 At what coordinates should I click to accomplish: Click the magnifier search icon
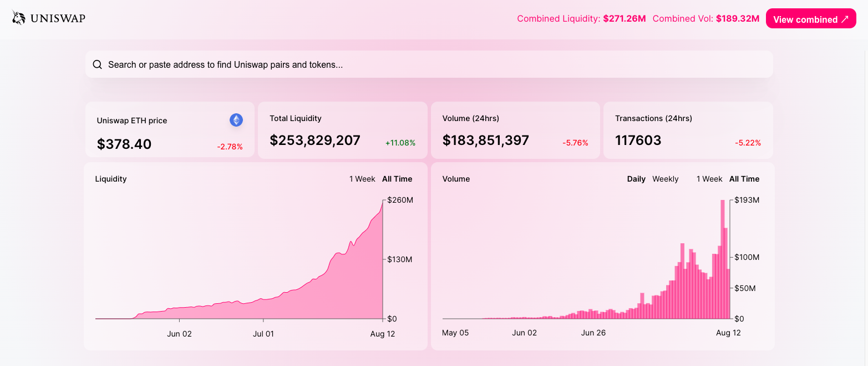(x=97, y=64)
